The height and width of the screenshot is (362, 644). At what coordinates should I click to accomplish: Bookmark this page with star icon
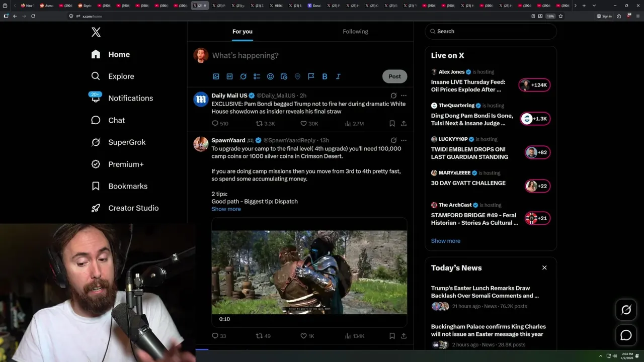tap(560, 16)
